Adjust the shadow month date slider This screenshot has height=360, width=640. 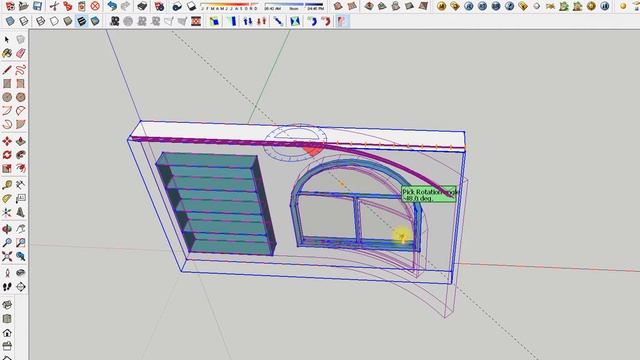(x=230, y=6)
